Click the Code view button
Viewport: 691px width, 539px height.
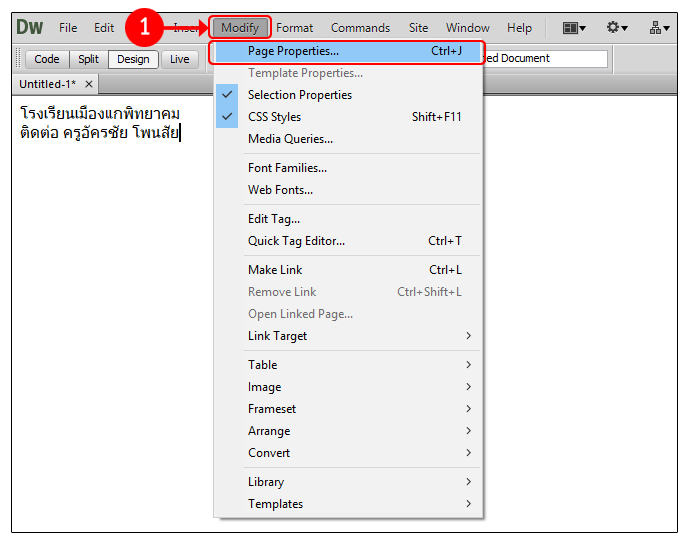[x=47, y=59]
